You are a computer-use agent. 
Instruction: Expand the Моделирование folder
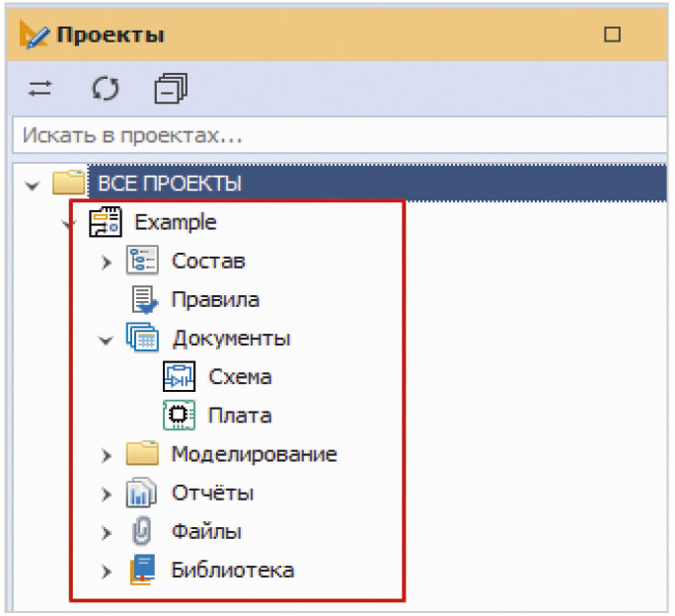[107, 455]
